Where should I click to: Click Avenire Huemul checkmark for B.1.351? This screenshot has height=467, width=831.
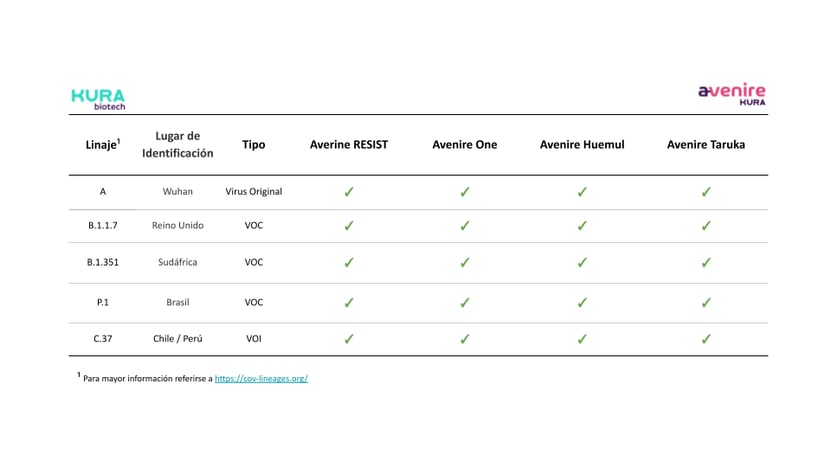[582, 262]
